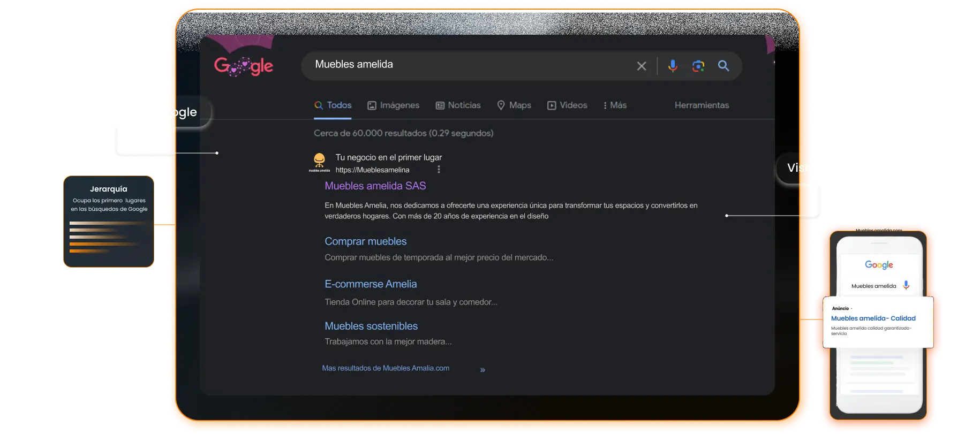Open the Muebles amelida SAS result link

tap(375, 186)
